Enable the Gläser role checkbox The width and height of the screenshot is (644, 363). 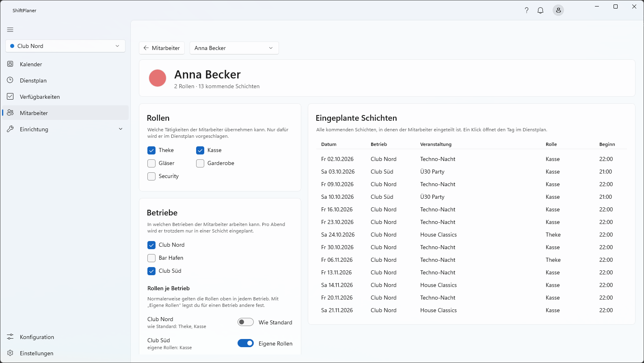coord(151,163)
